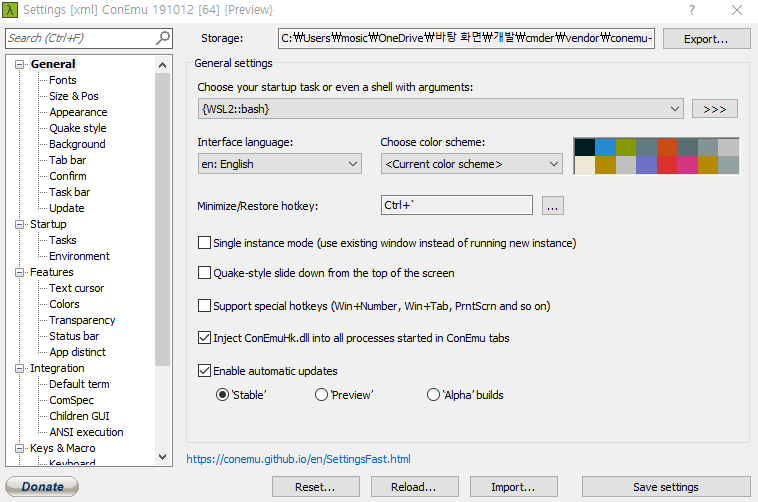
Task: Disable Enable automatic updates checkbox
Action: pyautogui.click(x=204, y=371)
